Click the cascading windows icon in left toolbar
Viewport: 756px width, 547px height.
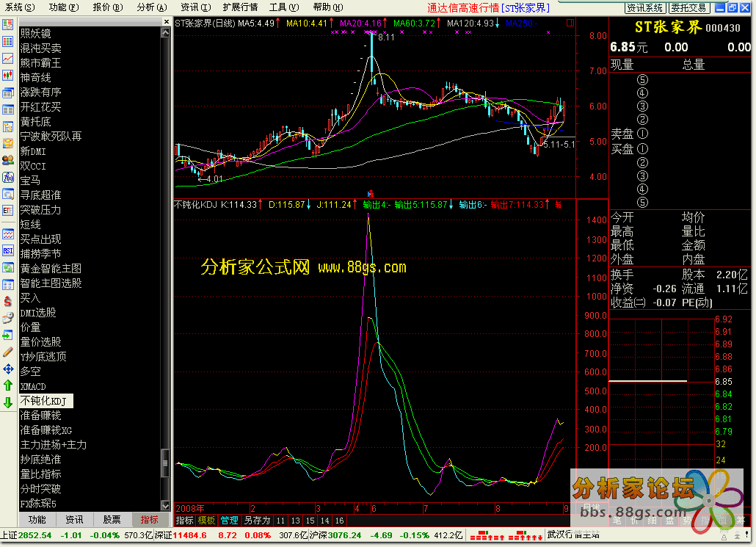coord(8,93)
